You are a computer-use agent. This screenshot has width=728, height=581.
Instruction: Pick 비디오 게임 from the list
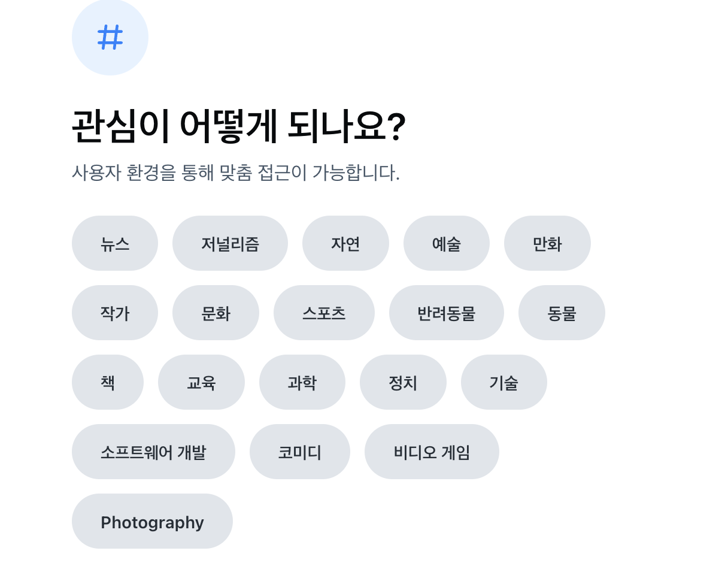[432, 452]
